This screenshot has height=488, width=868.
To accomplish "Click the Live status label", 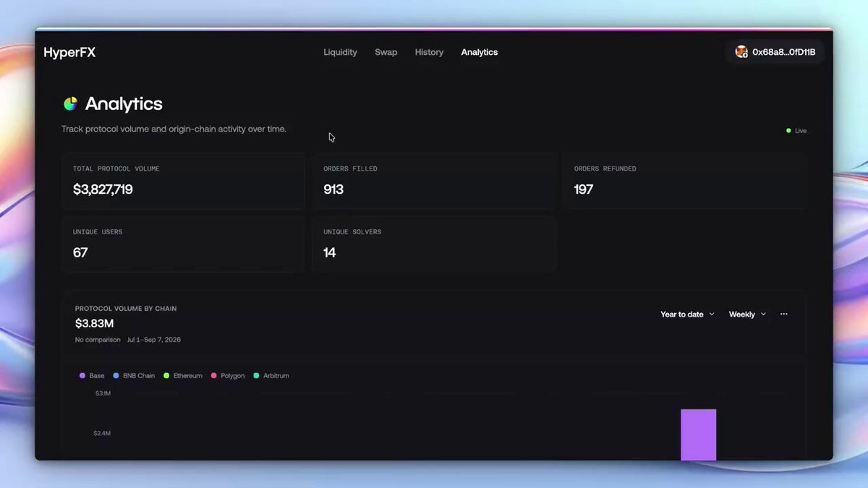I will 801,131.
